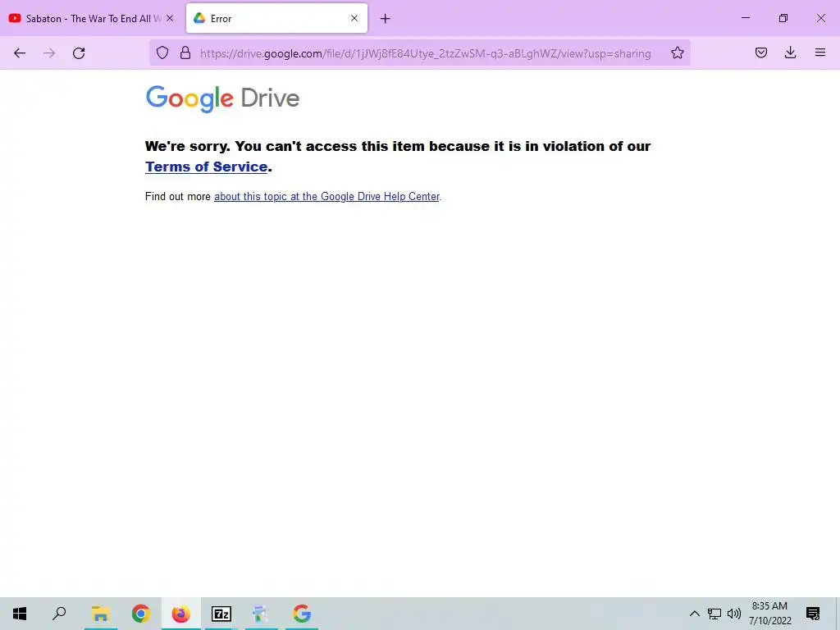The width and height of the screenshot is (840, 630).
Task: Launch Chrome from the taskbar
Action: point(141,614)
